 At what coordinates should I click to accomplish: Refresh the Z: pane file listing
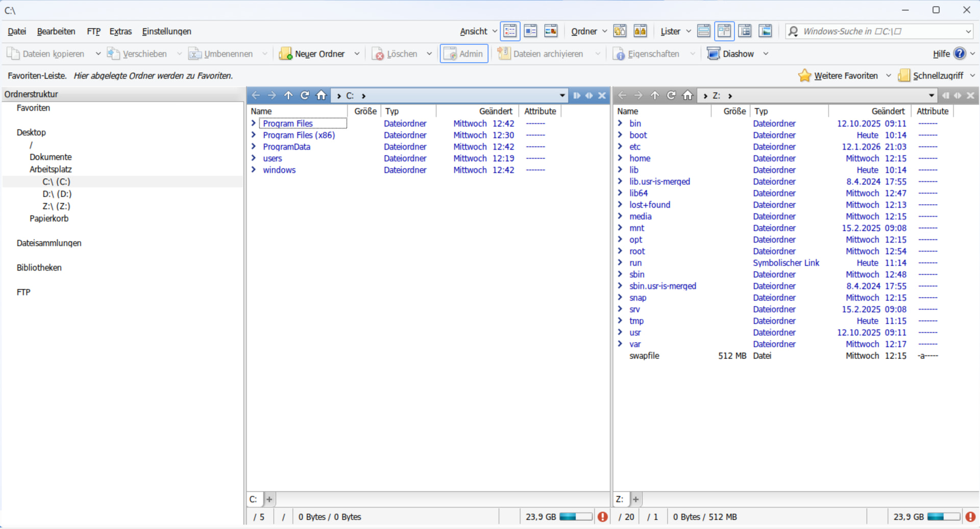click(671, 95)
